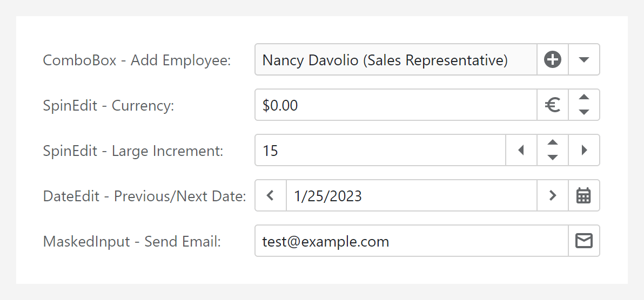Click the send email envelope icon

[583, 241]
